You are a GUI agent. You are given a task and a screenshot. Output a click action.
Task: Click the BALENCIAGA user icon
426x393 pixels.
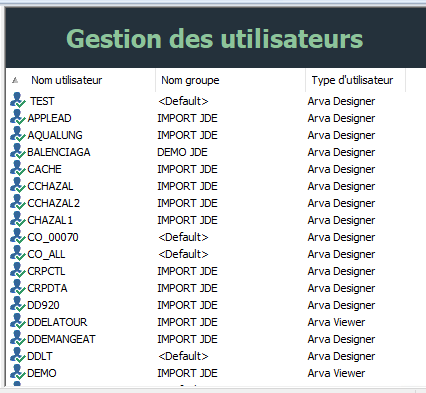(x=18, y=151)
